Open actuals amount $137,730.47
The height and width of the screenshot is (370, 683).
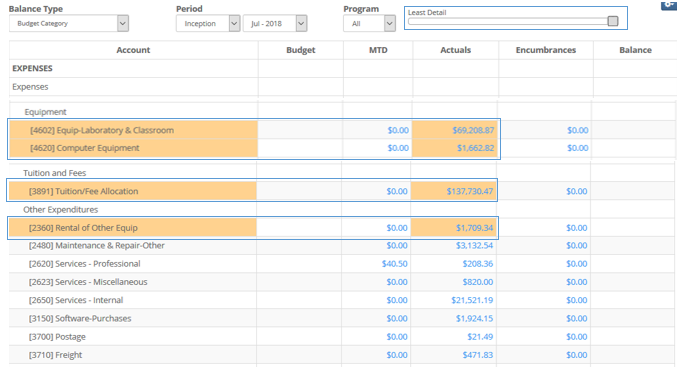click(x=470, y=191)
